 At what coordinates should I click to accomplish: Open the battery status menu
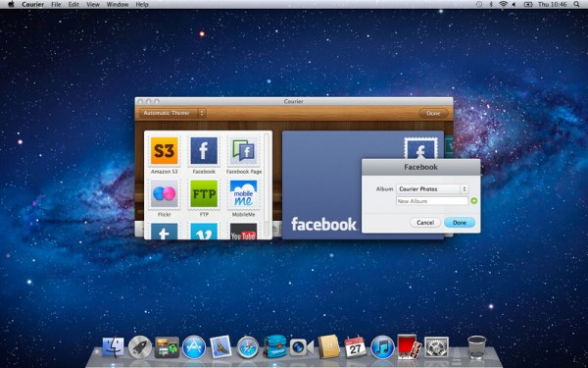point(528,5)
